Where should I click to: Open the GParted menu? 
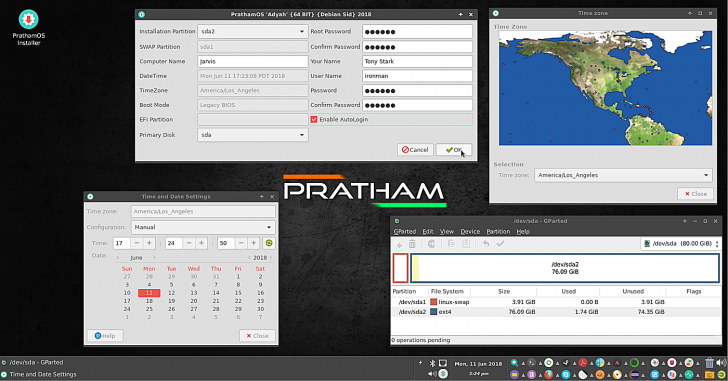(405, 232)
